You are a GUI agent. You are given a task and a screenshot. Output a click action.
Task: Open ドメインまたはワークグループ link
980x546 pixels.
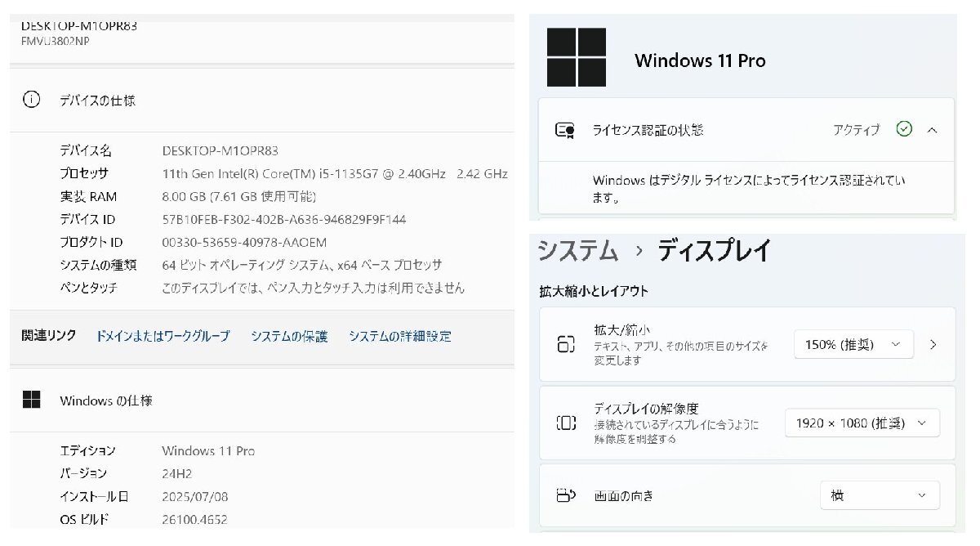[163, 336]
